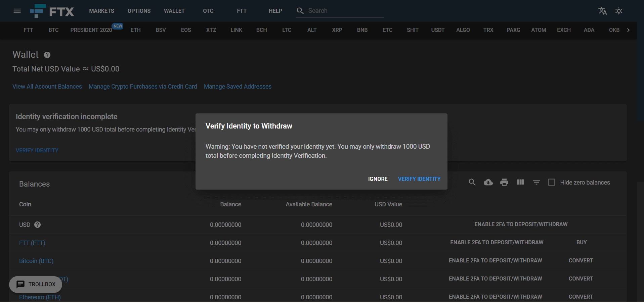The height and width of the screenshot is (303, 644).
Task: Select BNB in the ticker bar
Action: [x=362, y=30]
